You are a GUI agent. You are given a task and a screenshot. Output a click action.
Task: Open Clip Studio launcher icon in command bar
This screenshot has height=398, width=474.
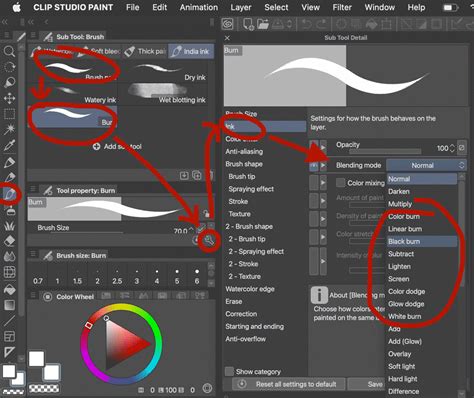[228, 24]
